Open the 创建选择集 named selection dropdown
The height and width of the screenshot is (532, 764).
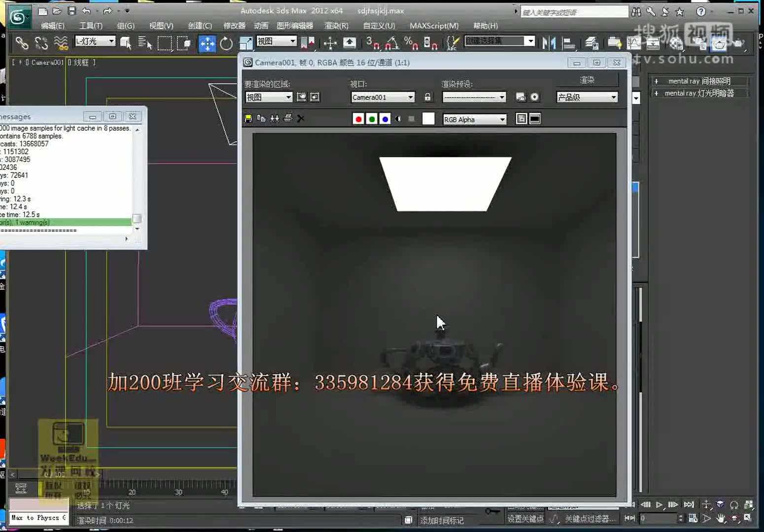pos(500,41)
